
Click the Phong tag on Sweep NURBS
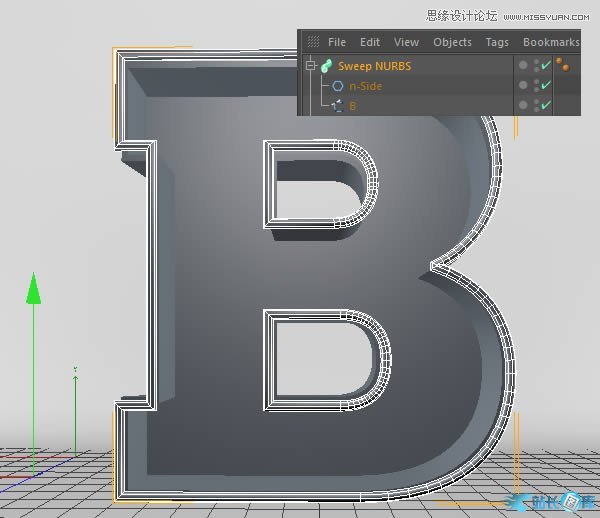[x=563, y=66]
